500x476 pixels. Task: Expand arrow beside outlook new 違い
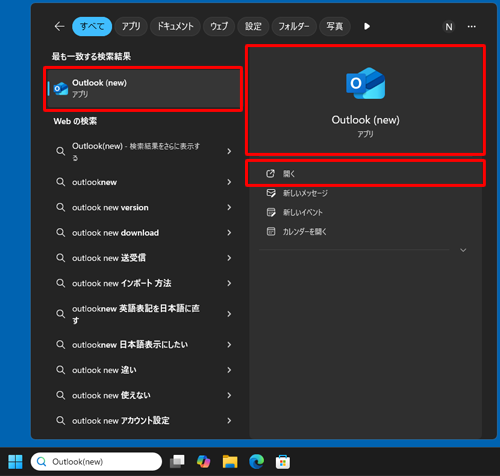[229, 370]
